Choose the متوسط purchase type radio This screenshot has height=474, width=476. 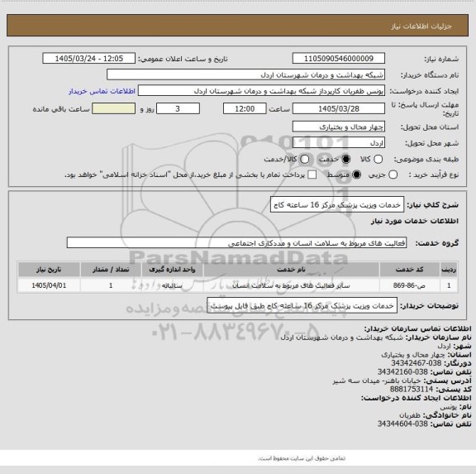coord(357,175)
